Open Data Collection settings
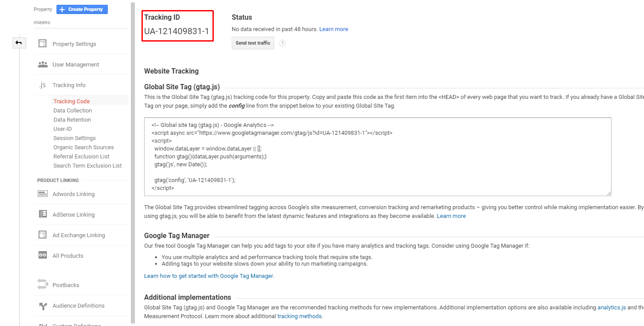 [x=73, y=110]
